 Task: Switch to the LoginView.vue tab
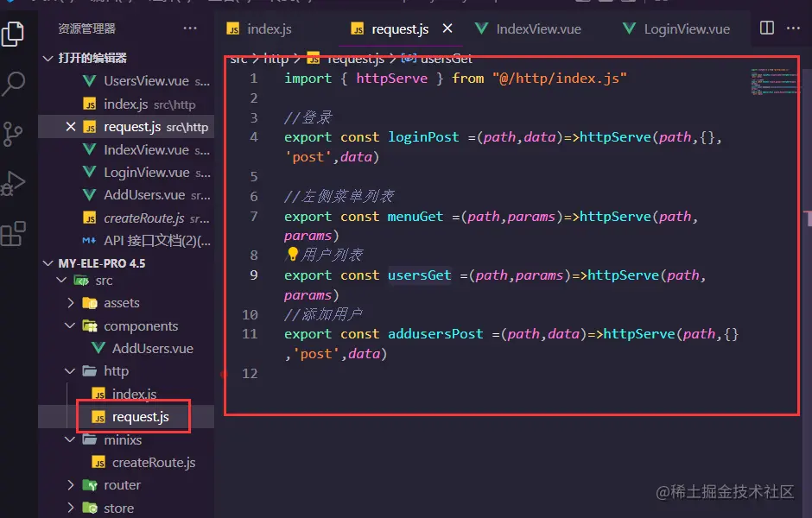676,29
